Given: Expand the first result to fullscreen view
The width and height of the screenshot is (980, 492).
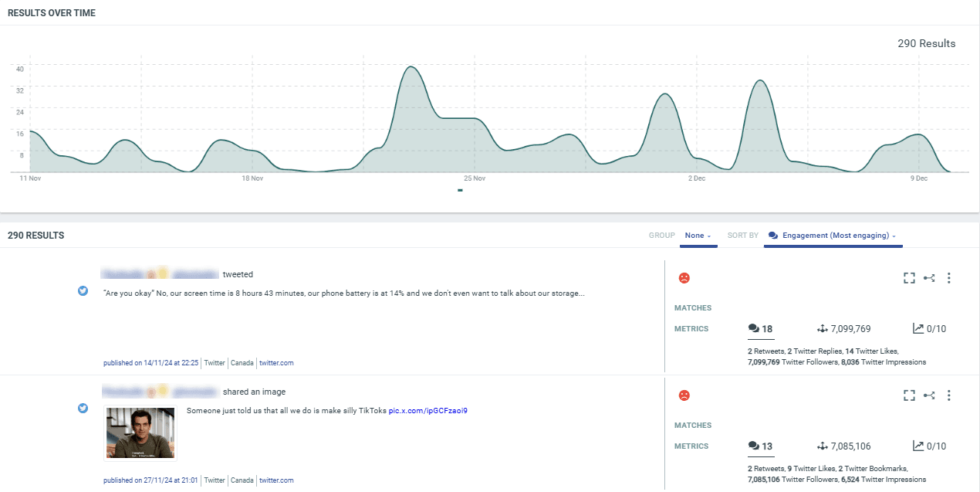Looking at the screenshot, I should tap(909, 277).
